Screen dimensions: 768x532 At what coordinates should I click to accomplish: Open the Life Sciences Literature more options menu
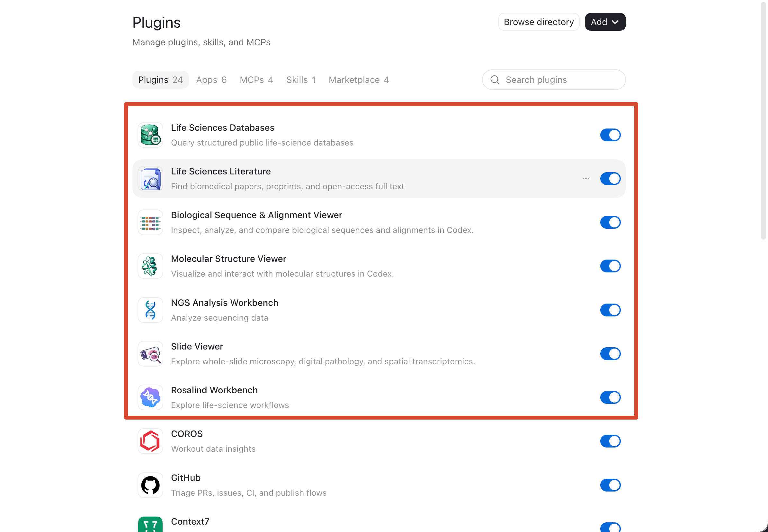tap(586, 179)
